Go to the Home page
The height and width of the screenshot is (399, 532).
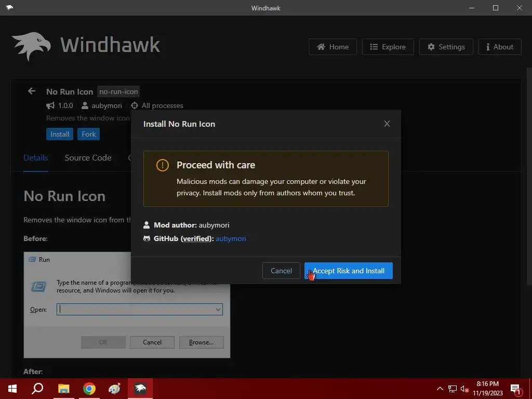[332, 47]
